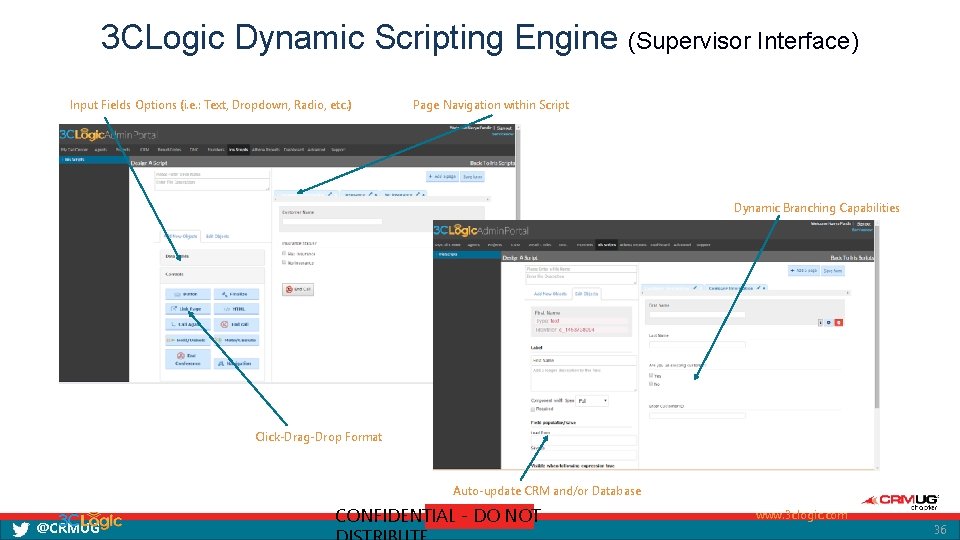Screen dimensions: 960x540
Task: Open Ins Scripts menu in left portal
Action: pyautogui.click(x=238, y=149)
